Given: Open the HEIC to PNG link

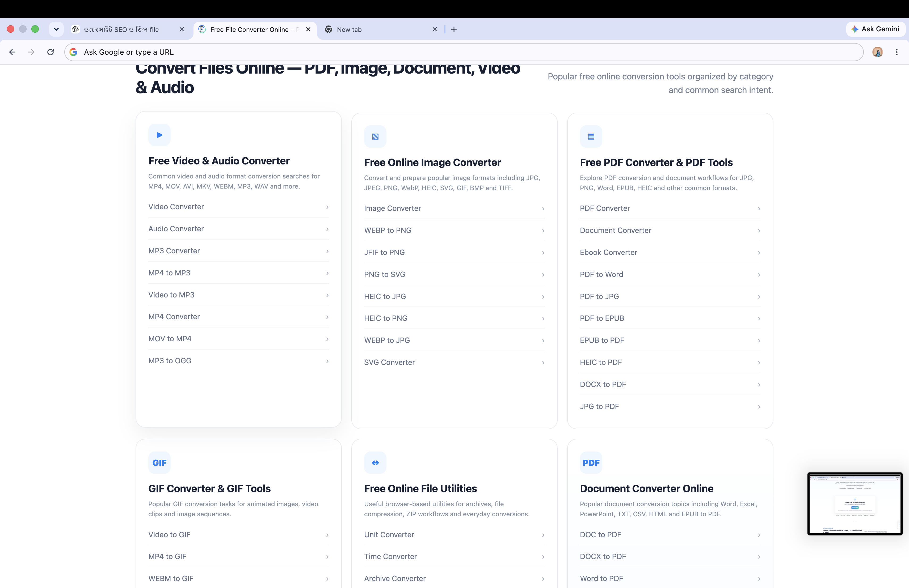Looking at the screenshot, I should click(454, 318).
